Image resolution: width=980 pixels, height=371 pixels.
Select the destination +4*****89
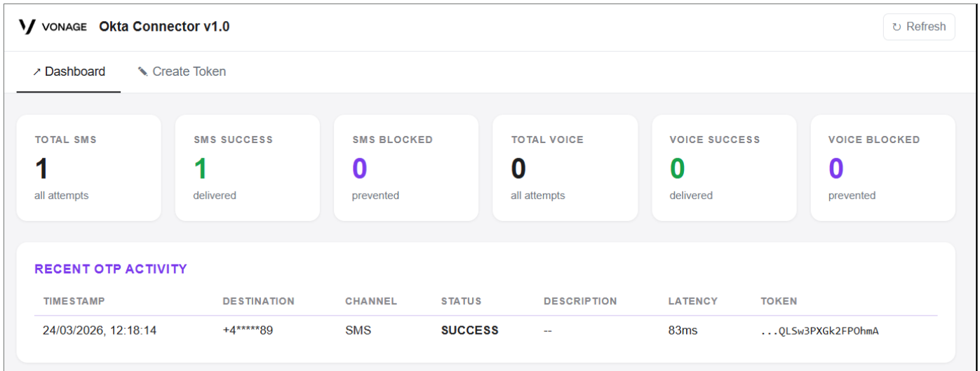tap(248, 330)
